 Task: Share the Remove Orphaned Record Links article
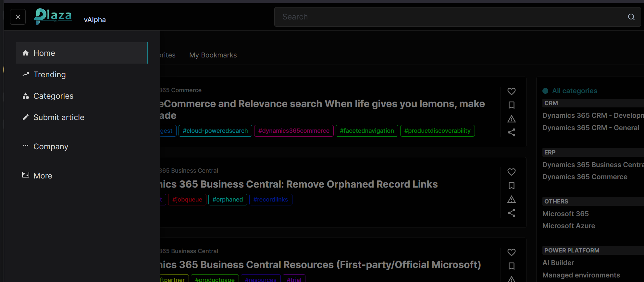512,213
